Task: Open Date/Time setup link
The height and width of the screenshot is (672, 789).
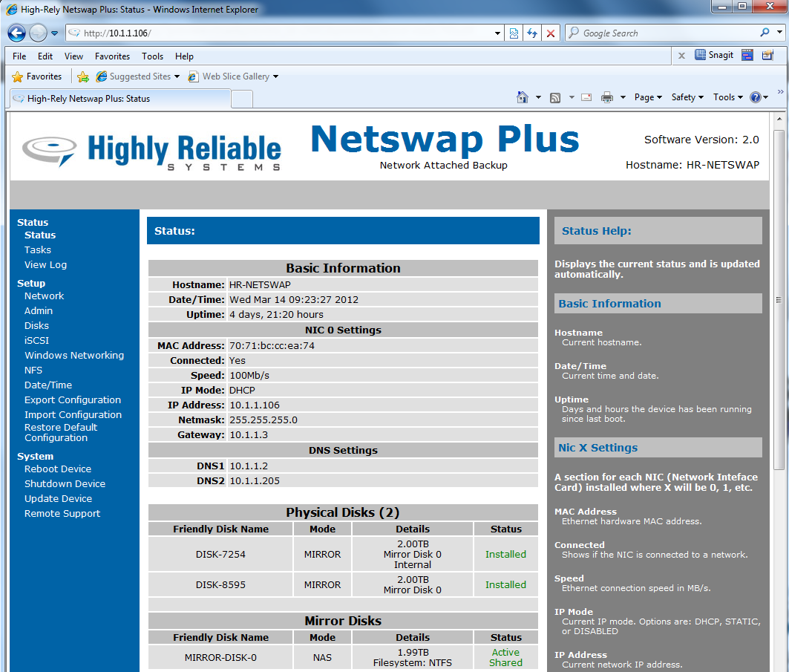Action: (x=48, y=385)
